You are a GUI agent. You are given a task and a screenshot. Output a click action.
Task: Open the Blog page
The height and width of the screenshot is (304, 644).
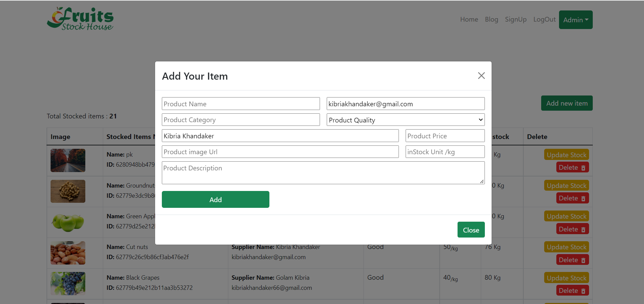tap(491, 20)
